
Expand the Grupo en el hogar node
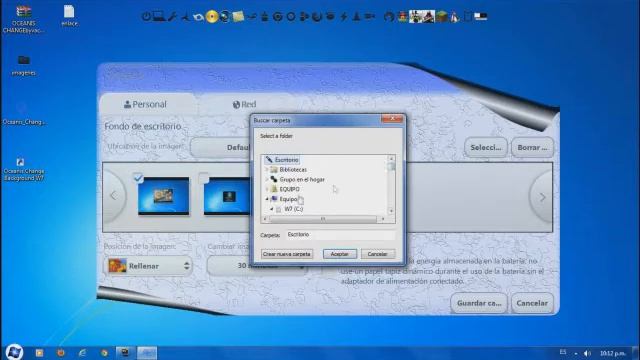coord(267,179)
